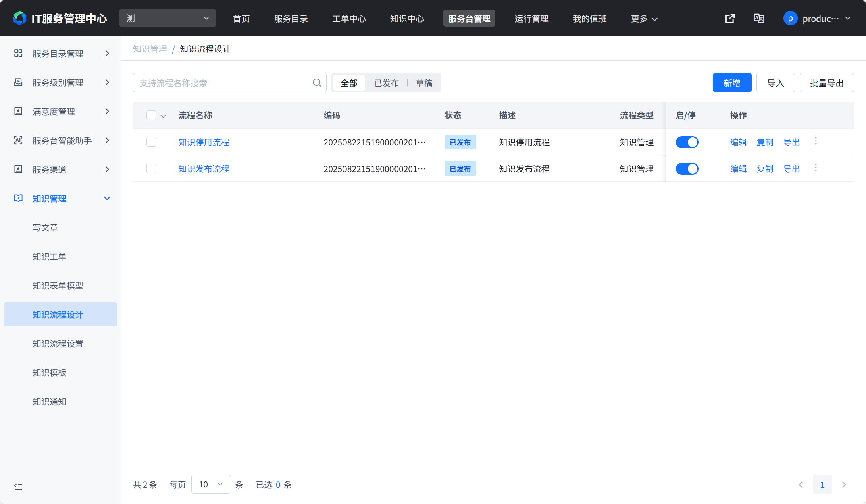Click the 服务台智能助手 AI icon
The height and width of the screenshot is (504, 866).
[18, 140]
